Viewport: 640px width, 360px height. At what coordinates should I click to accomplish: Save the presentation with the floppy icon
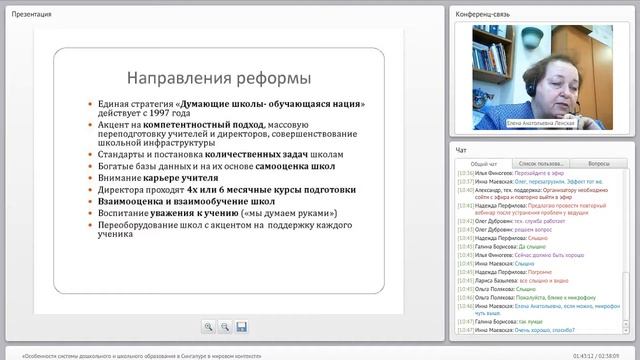[242, 327]
